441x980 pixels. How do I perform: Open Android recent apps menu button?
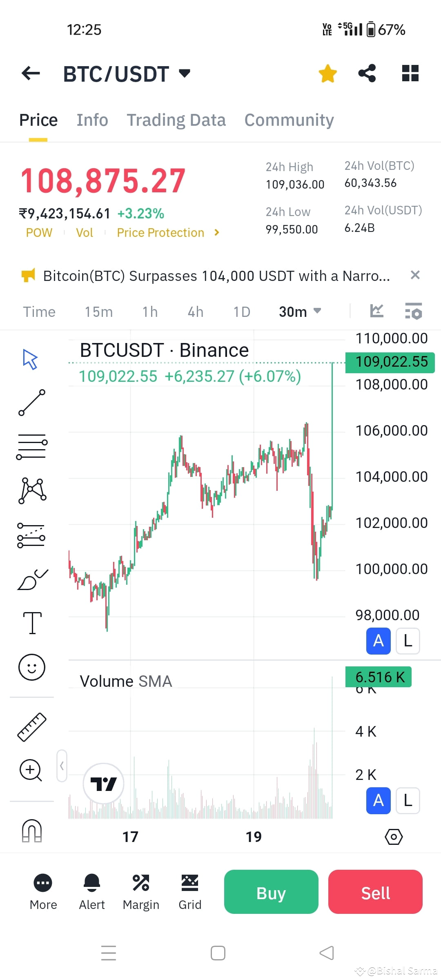point(109,953)
